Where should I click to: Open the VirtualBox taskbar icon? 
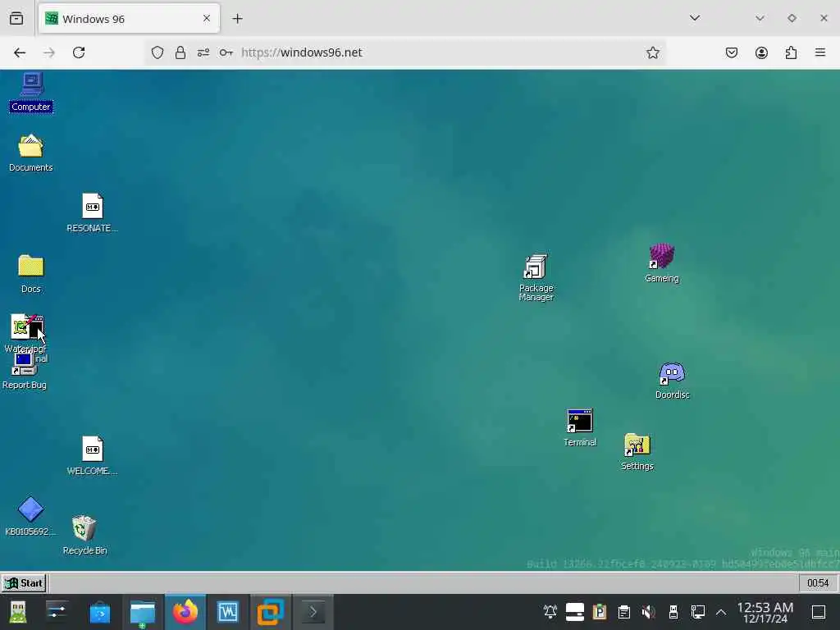[271, 612]
